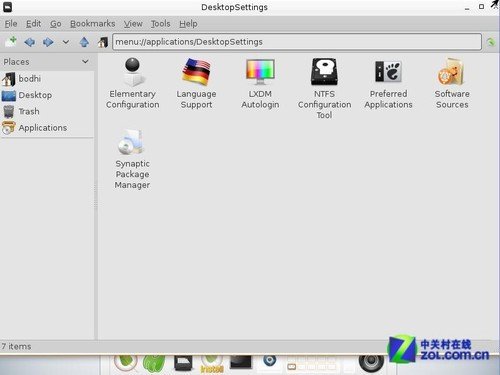The image size is (500, 375).
Task: Go up to parent folder arrow
Action: point(84,42)
